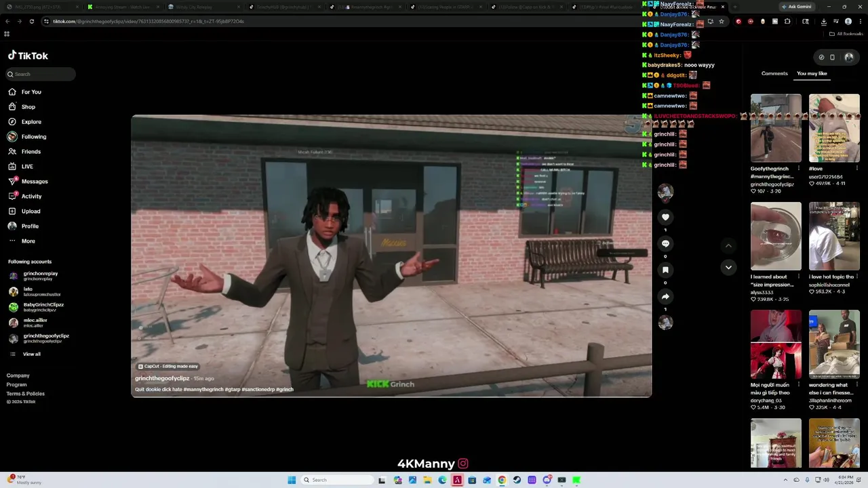Click browser apps grid icon

point(7,33)
